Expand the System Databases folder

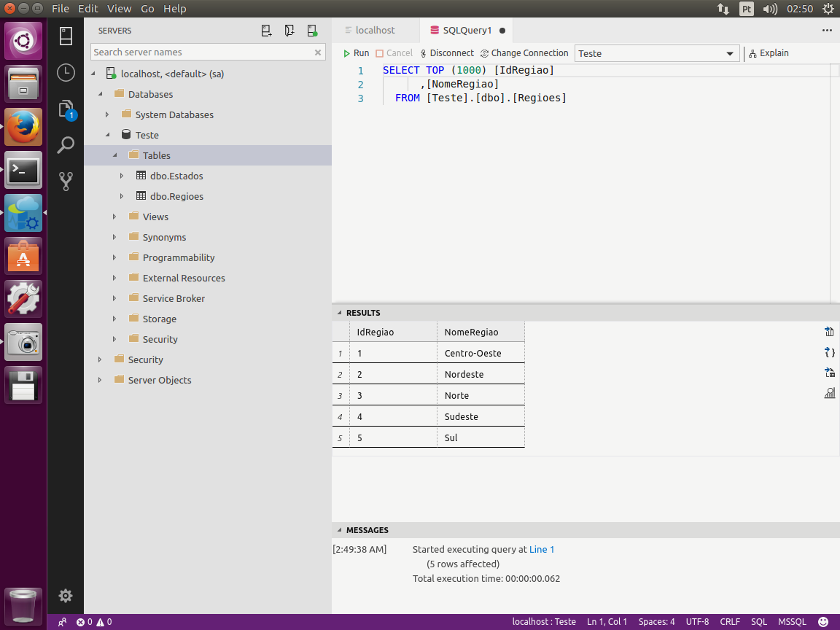click(x=106, y=114)
